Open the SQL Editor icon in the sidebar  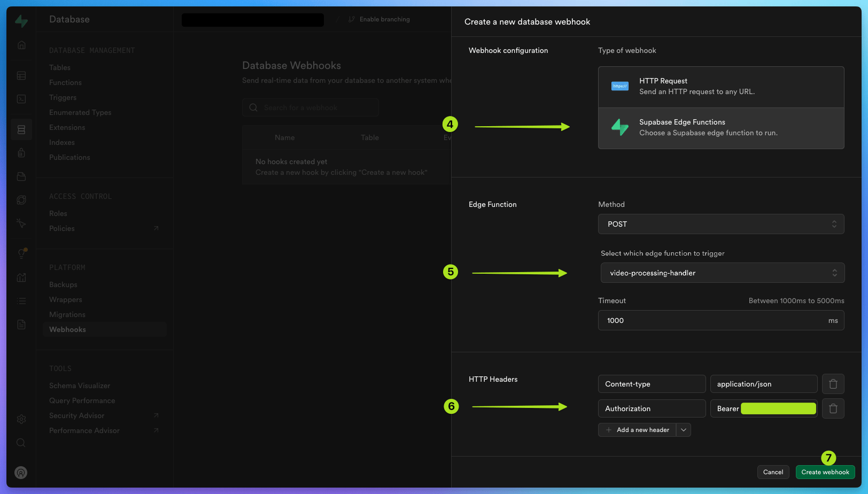tap(21, 99)
